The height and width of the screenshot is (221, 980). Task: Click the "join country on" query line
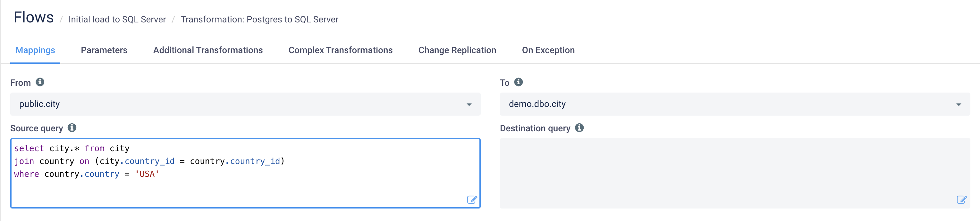[149, 161]
